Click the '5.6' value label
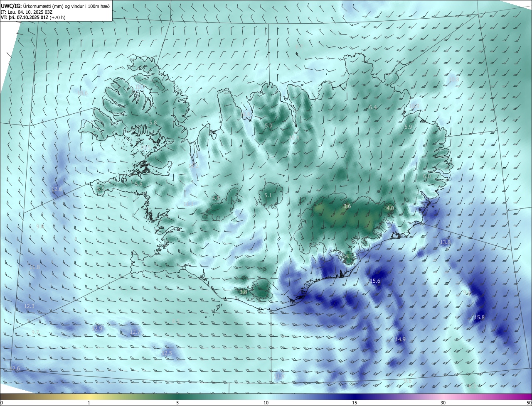The height and width of the screenshot is (406, 532). point(138,184)
